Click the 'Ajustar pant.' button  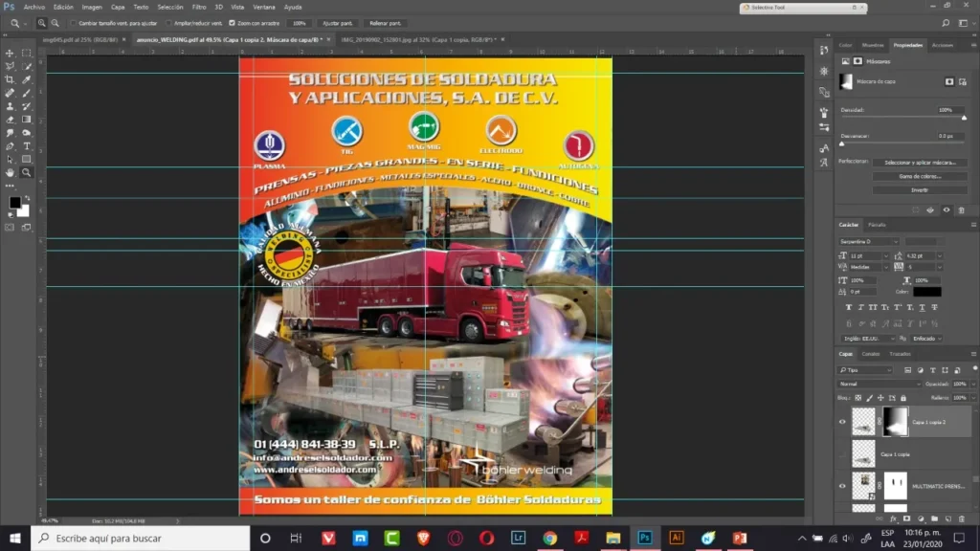338,23
